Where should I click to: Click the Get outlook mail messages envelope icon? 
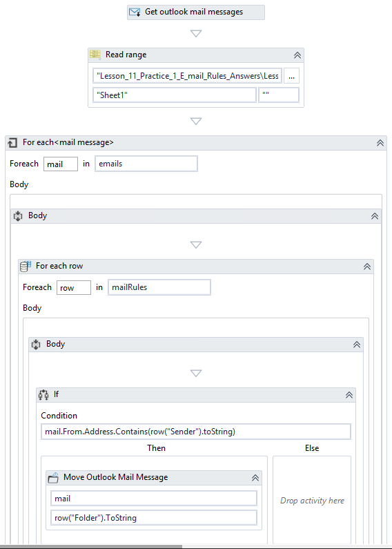coord(135,12)
